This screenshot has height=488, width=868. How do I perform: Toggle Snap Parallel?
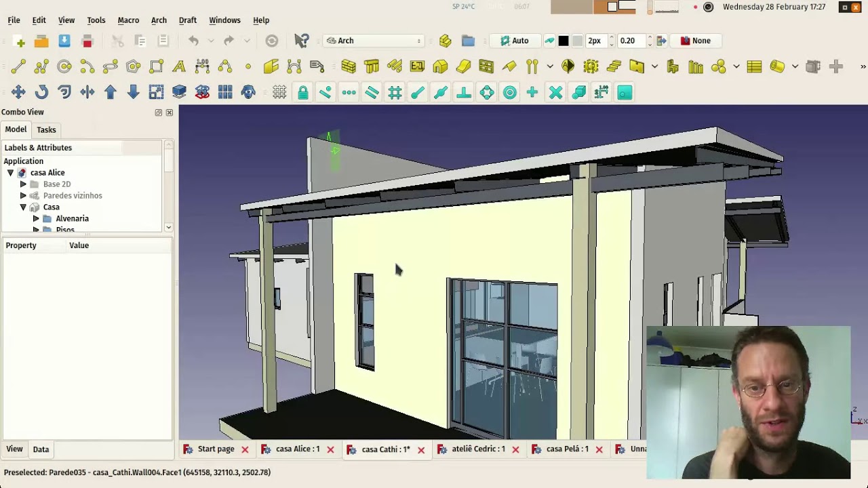[372, 92]
